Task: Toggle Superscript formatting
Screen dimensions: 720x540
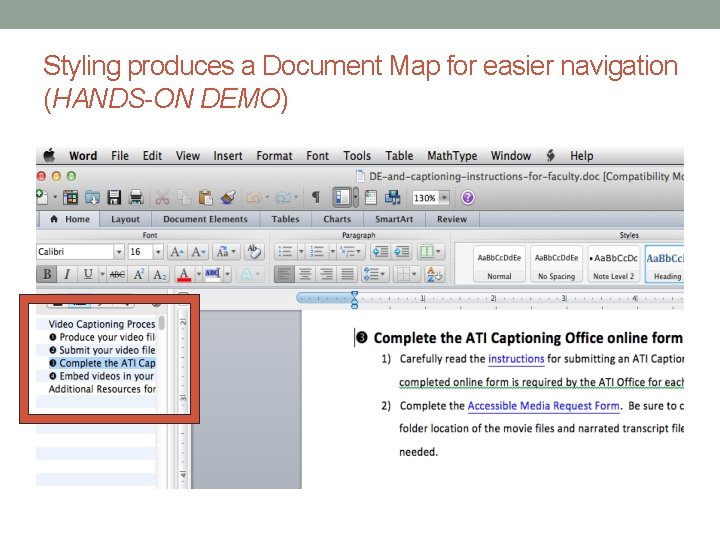Action: [139, 275]
